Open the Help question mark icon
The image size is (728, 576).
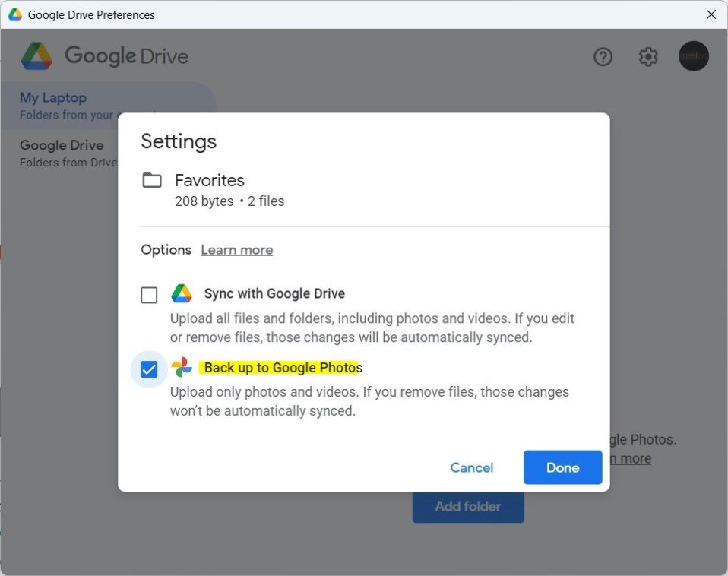coord(603,57)
